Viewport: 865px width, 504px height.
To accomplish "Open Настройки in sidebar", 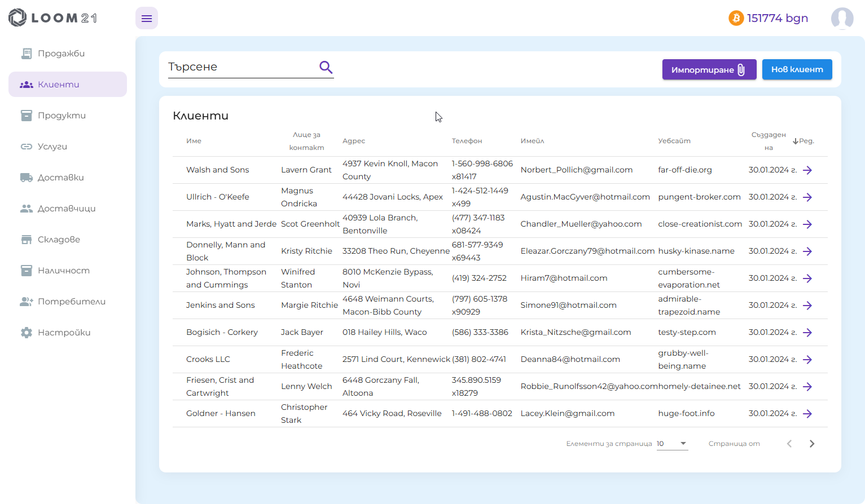I will pyautogui.click(x=68, y=333).
